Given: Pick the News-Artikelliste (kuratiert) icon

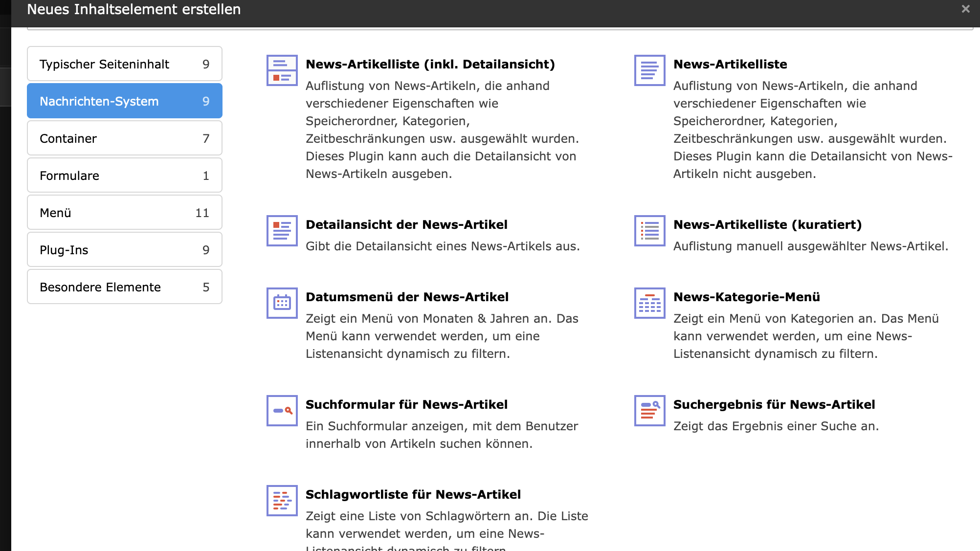Looking at the screenshot, I should click(650, 231).
